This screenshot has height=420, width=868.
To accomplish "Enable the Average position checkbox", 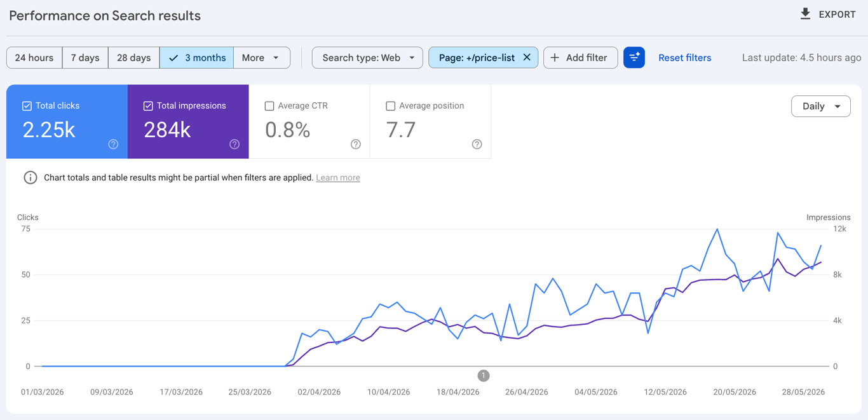I will click(391, 106).
